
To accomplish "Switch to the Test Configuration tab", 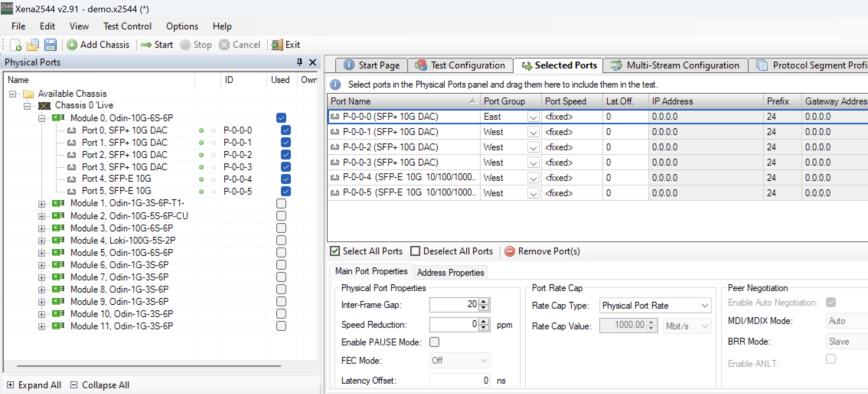I will click(x=460, y=65).
